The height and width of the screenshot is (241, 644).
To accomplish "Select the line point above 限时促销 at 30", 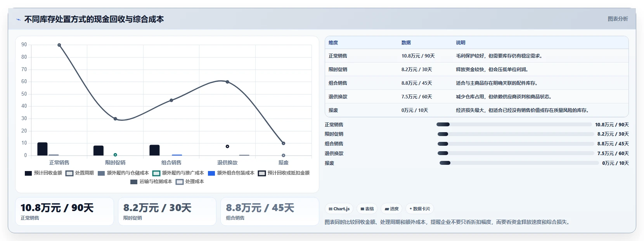I will click(x=115, y=119).
